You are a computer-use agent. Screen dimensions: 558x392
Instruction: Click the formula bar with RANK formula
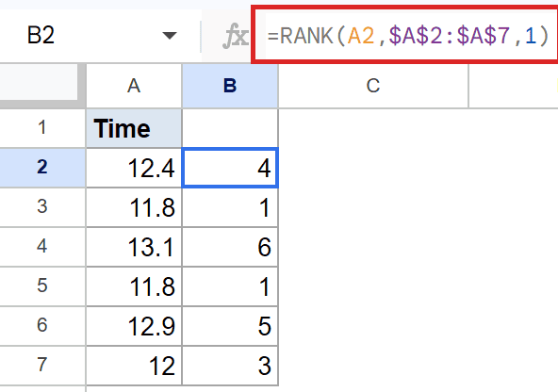405,36
